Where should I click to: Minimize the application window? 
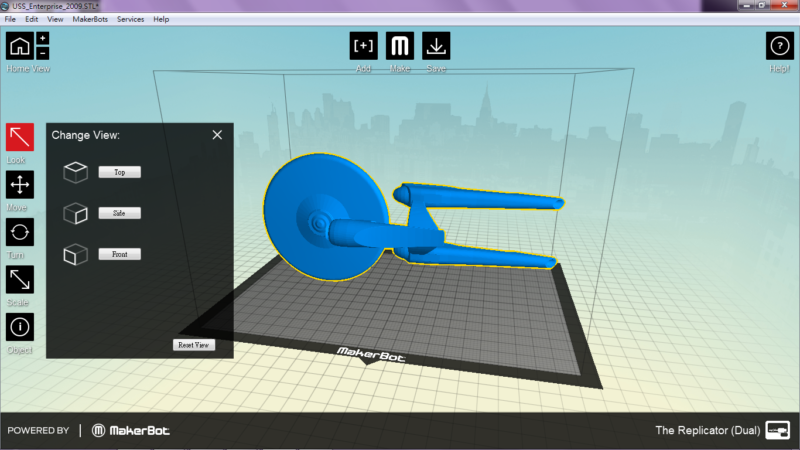[746, 6]
